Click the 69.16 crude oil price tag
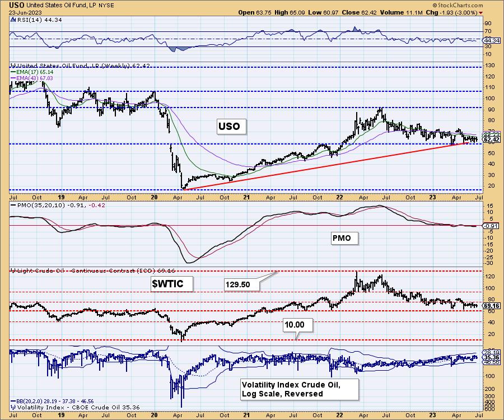Viewport: 504px width, 420px height. point(492,306)
